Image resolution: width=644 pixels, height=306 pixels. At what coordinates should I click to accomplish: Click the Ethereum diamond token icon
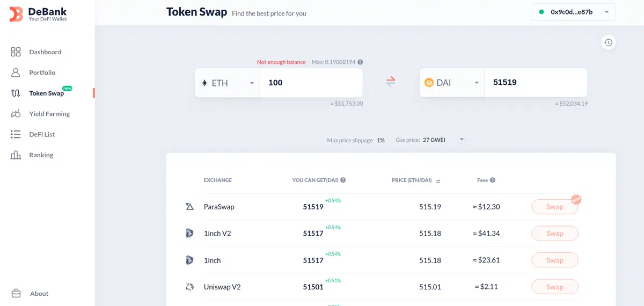pos(204,83)
